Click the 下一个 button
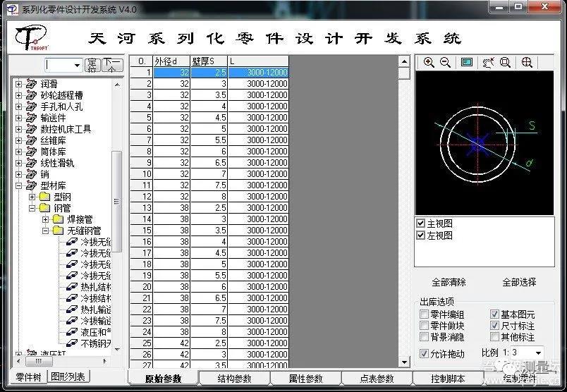This screenshot has height=392, width=567. click(112, 66)
